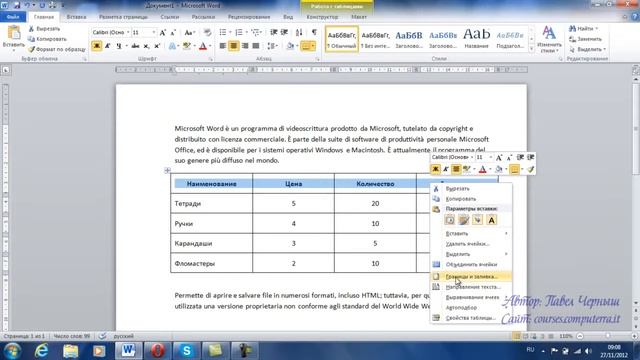The height and width of the screenshot is (360, 640).
Task: Select the Название style thumbnail
Action: coord(476,39)
